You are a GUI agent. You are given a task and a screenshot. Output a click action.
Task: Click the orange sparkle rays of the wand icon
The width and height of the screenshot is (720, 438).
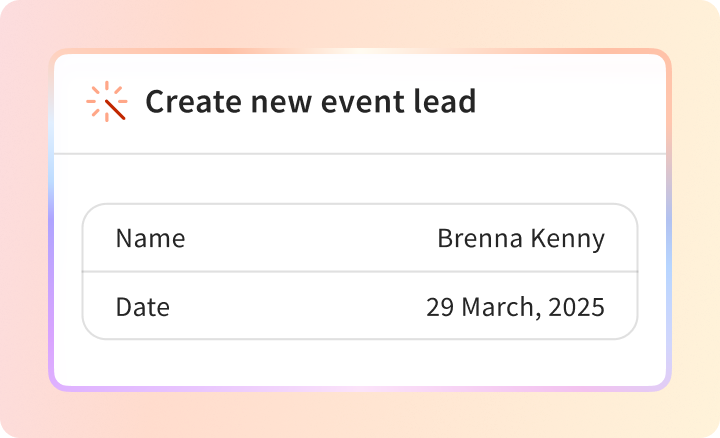(x=107, y=90)
